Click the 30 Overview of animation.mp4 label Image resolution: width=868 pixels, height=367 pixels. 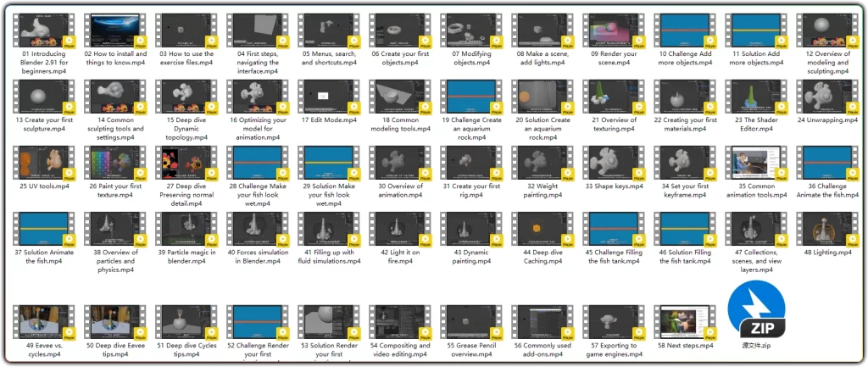400,191
